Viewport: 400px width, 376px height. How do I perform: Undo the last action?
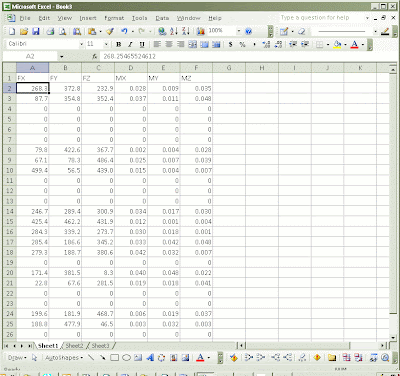[x=124, y=31]
